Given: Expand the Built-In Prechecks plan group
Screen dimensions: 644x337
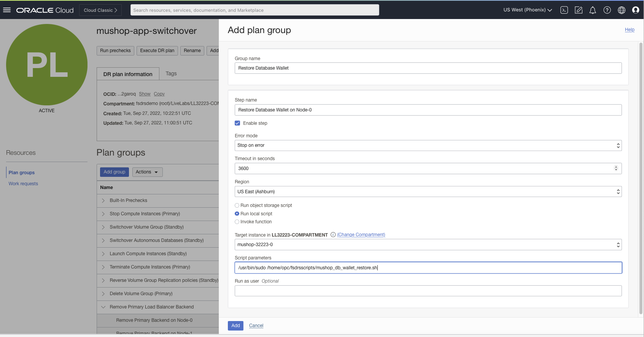Looking at the screenshot, I should point(103,200).
